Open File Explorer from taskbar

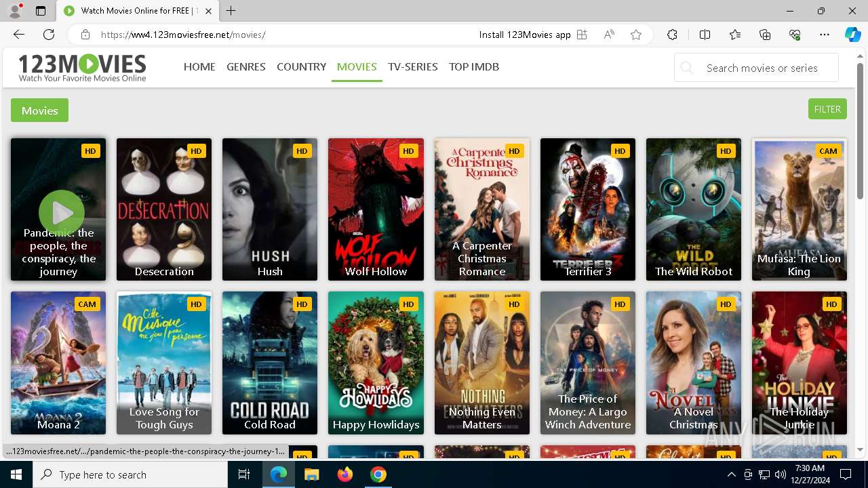click(x=312, y=474)
